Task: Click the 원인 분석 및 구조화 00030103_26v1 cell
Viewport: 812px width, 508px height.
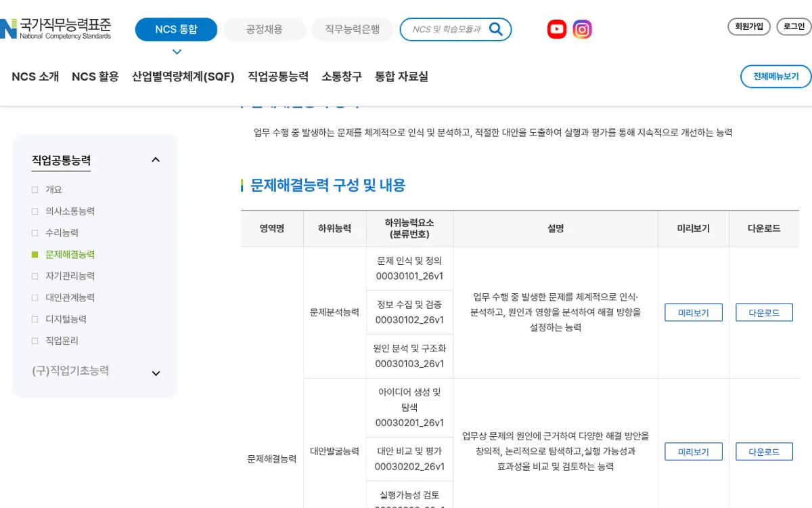Action: coord(409,356)
